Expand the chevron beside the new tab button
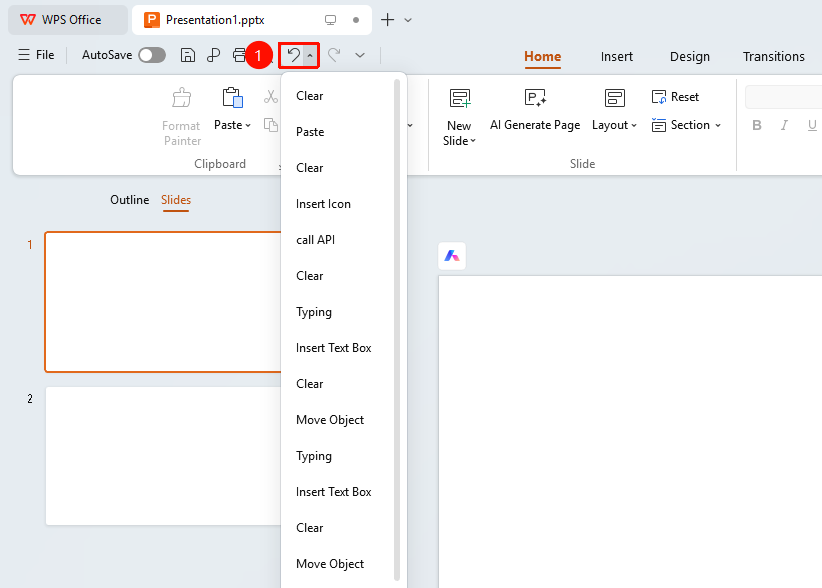This screenshot has height=588, width=822. (408, 20)
